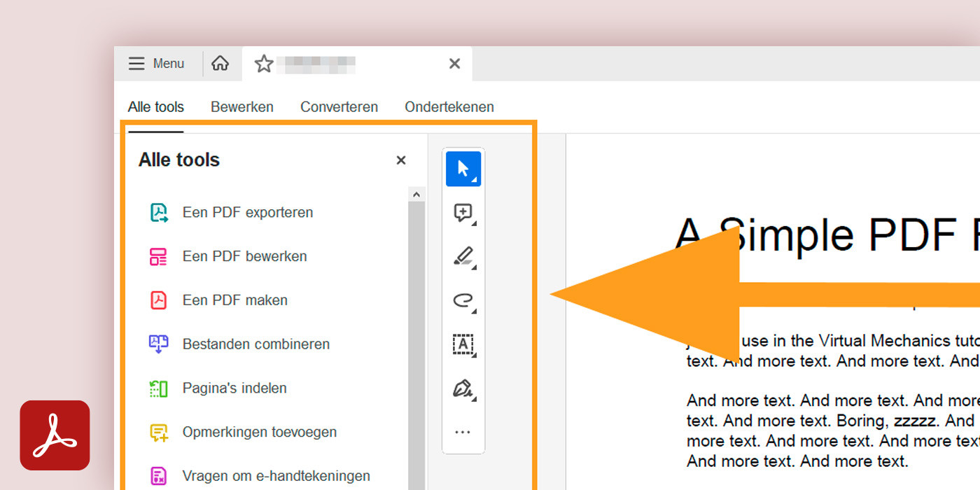The height and width of the screenshot is (490, 980).
Task: Click the Bestanden combineren icon
Action: (x=159, y=344)
